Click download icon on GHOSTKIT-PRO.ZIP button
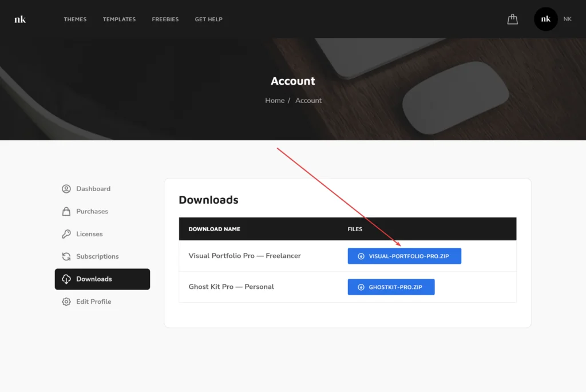586x392 pixels. (x=361, y=287)
